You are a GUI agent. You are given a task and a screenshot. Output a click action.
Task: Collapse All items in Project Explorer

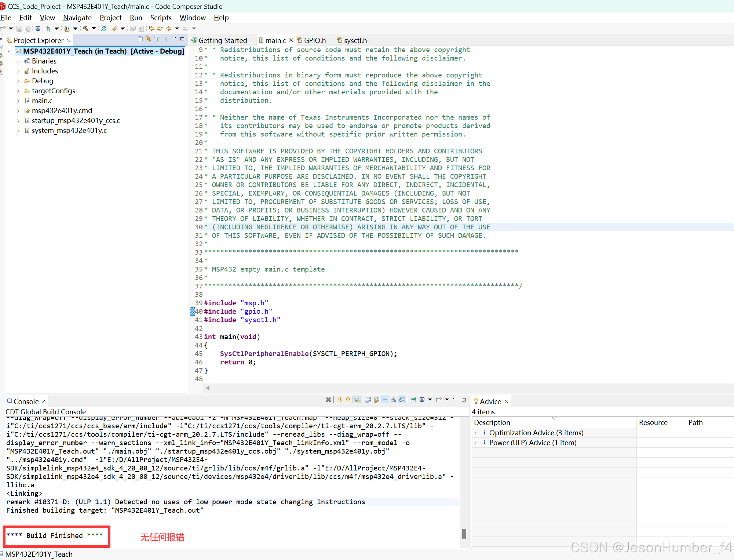click(x=140, y=39)
